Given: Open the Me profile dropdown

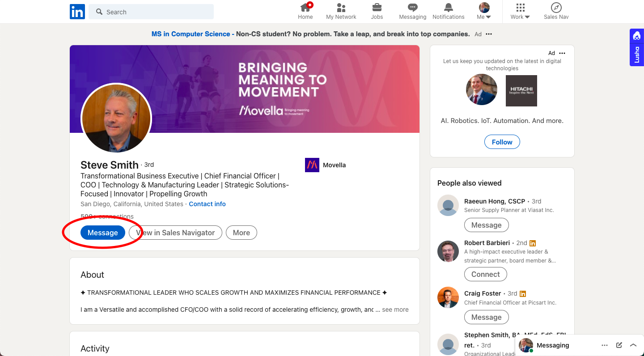Looking at the screenshot, I should click(x=483, y=11).
